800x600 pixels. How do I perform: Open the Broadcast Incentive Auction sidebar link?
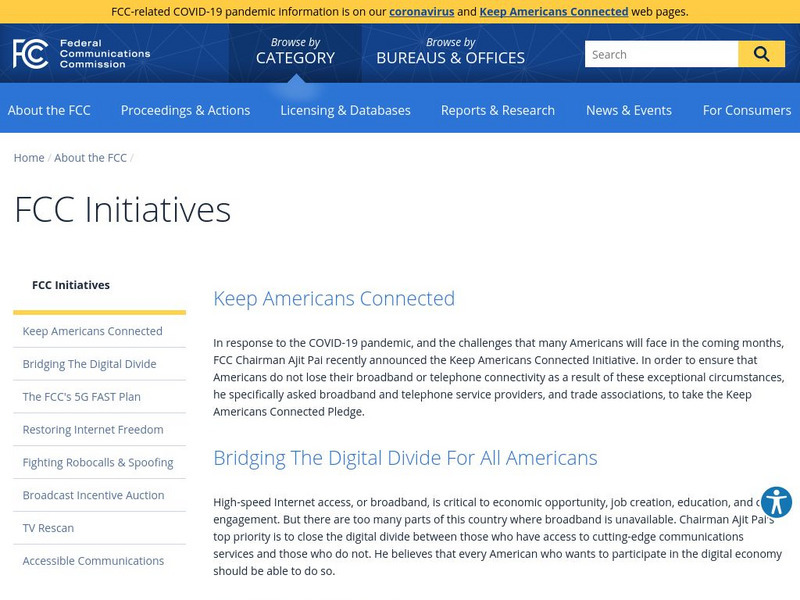[93, 495]
